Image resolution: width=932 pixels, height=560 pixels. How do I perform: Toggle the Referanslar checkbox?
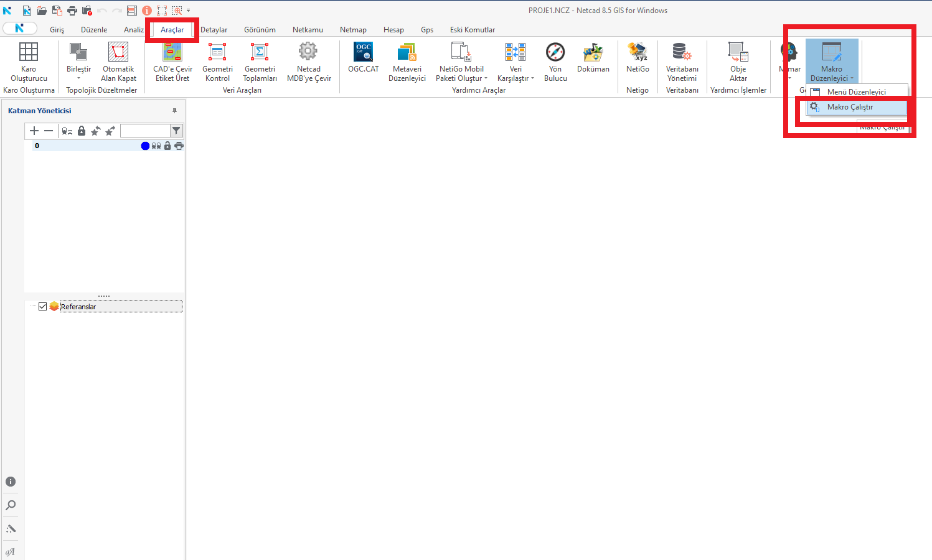42,307
